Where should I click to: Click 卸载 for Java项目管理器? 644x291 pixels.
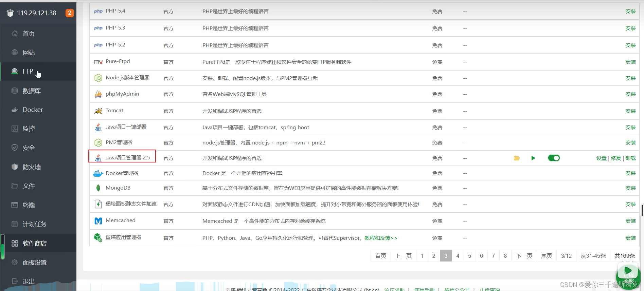click(x=630, y=158)
